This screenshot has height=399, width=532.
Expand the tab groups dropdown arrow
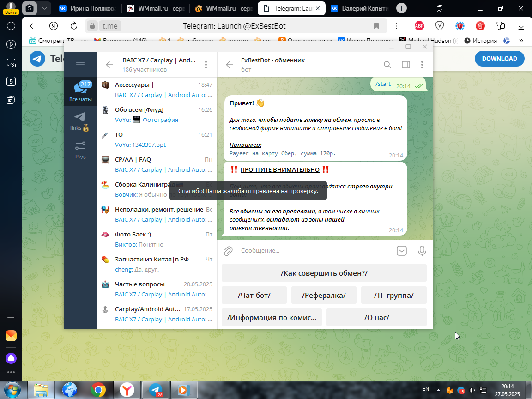pyautogui.click(x=44, y=8)
